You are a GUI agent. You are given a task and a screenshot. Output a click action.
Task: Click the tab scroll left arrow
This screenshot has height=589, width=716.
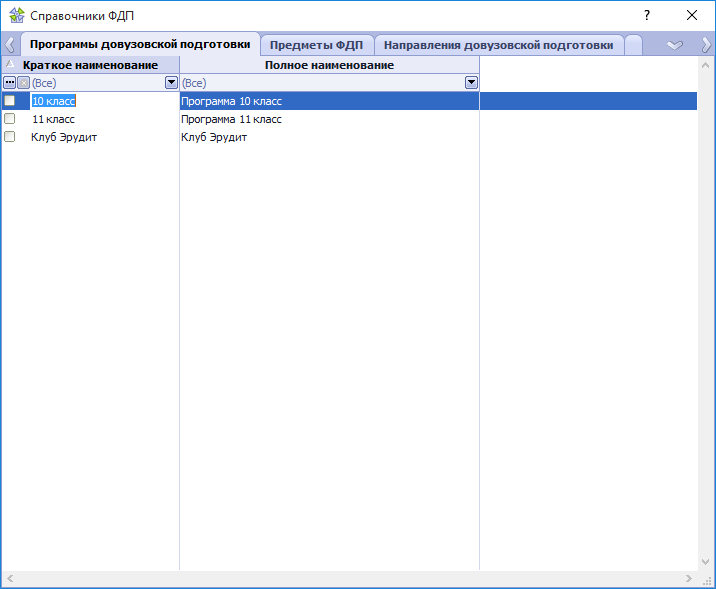coord(9,45)
